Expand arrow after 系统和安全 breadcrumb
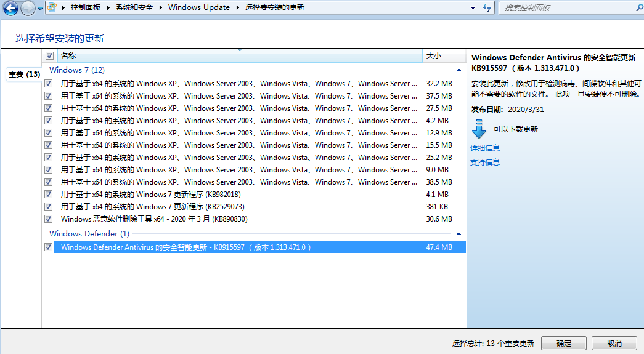 160,8
